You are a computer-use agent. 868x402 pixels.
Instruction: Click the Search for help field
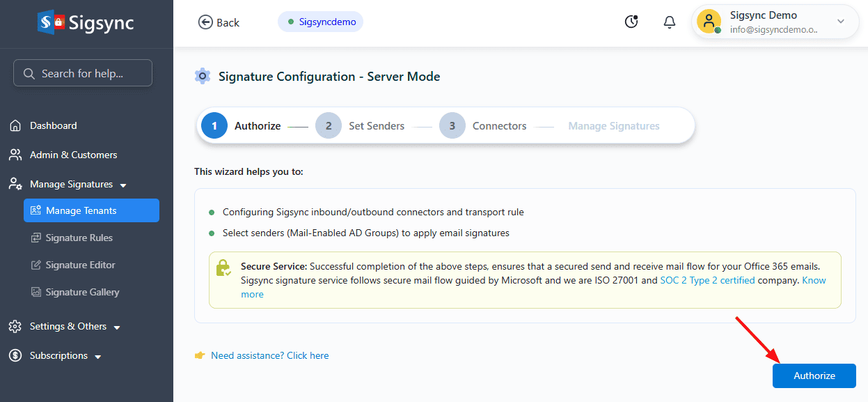click(83, 73)
